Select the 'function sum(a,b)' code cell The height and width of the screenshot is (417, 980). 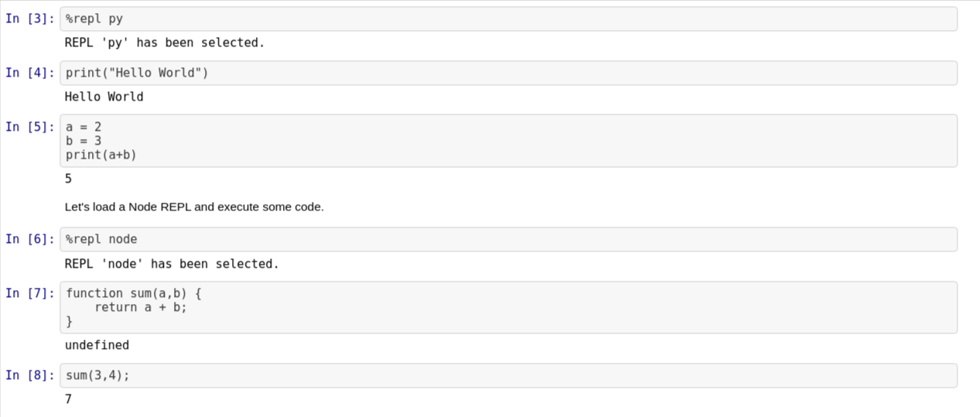click(x=508, y=307)
